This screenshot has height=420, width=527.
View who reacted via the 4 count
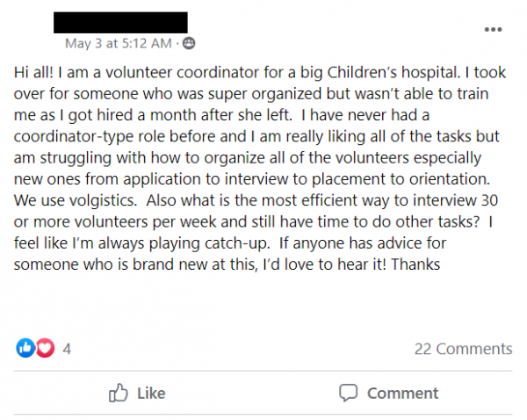click(67, 349)
